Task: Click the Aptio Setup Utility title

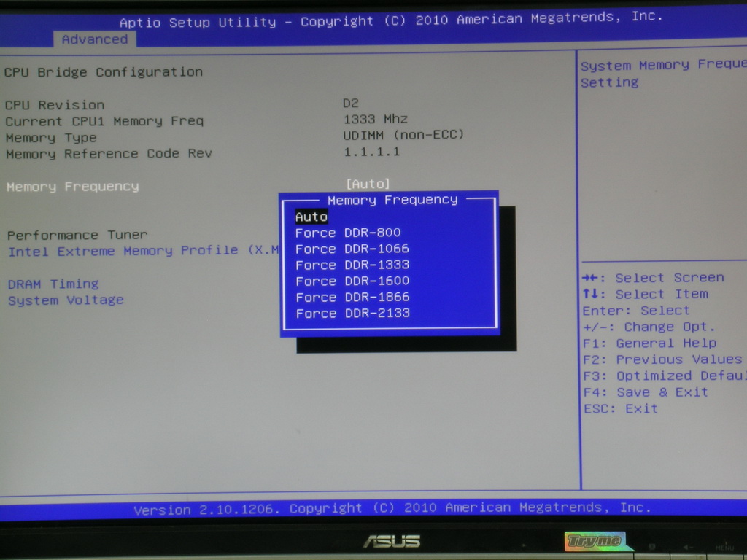Action: pyautogui.click(x=391, y=20)
